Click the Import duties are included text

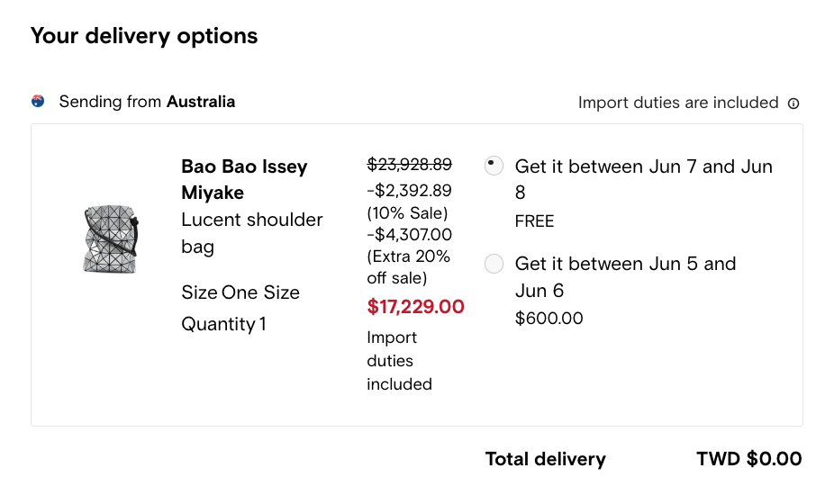[x=678, y=103]
